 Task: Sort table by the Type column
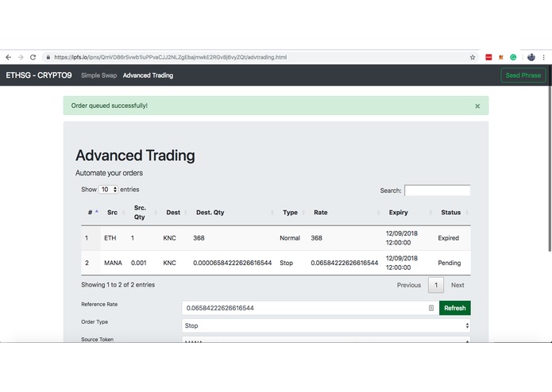pos(292,213)
